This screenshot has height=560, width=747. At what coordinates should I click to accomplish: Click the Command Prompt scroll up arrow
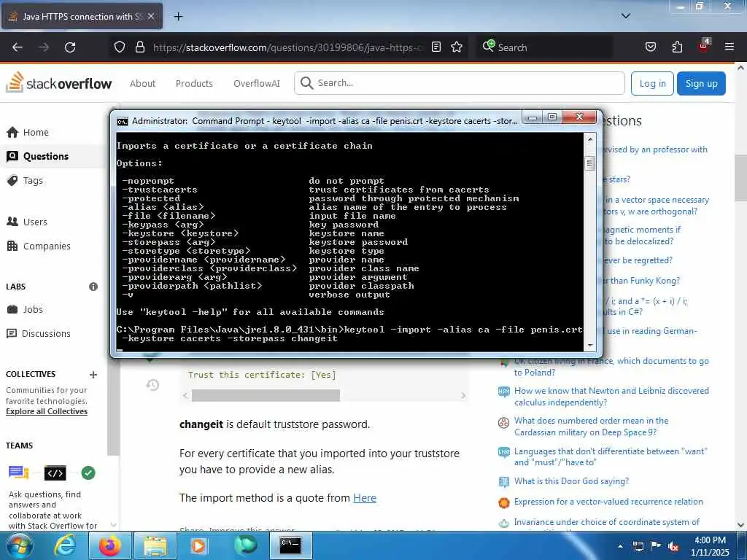[589, 139]
